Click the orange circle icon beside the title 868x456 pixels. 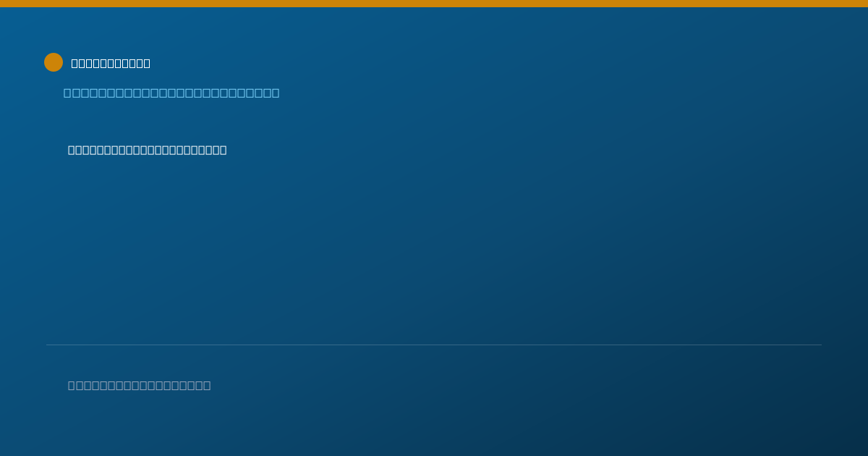pyautogui.click(x=54, y=62)
